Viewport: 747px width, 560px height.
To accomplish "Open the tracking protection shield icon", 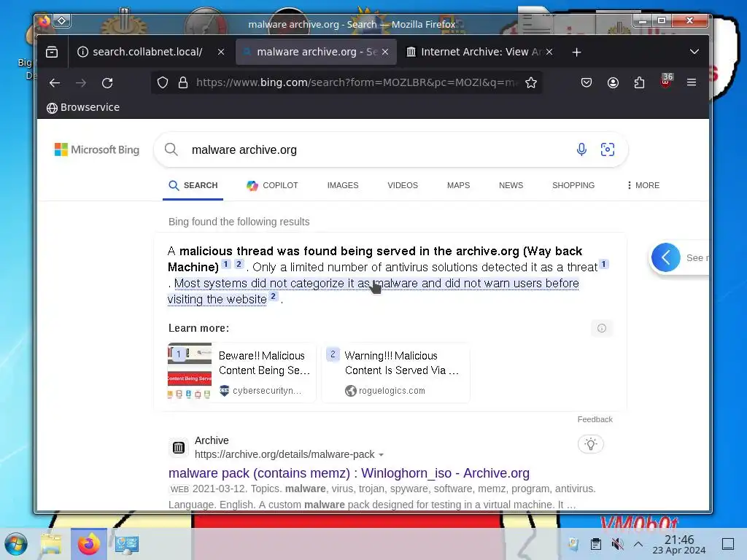I will pyautogui.click(x=163, y=83).
